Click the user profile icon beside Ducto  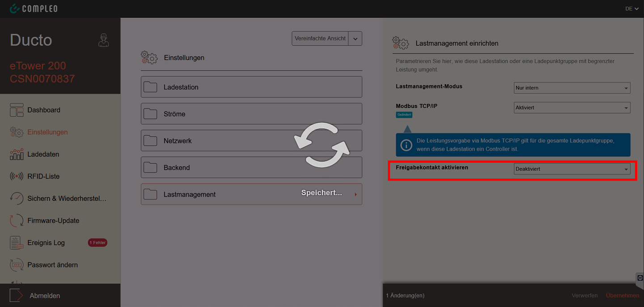point(103,40)
